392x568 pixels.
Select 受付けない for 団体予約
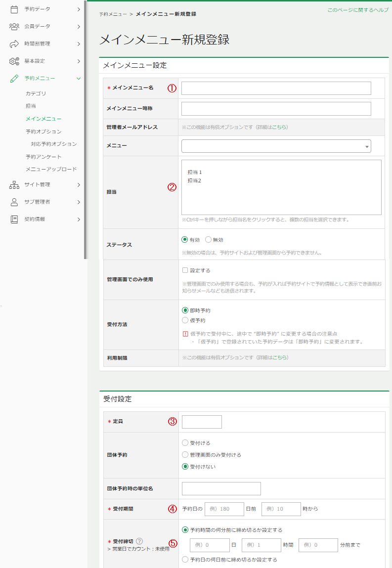point(185,467)
